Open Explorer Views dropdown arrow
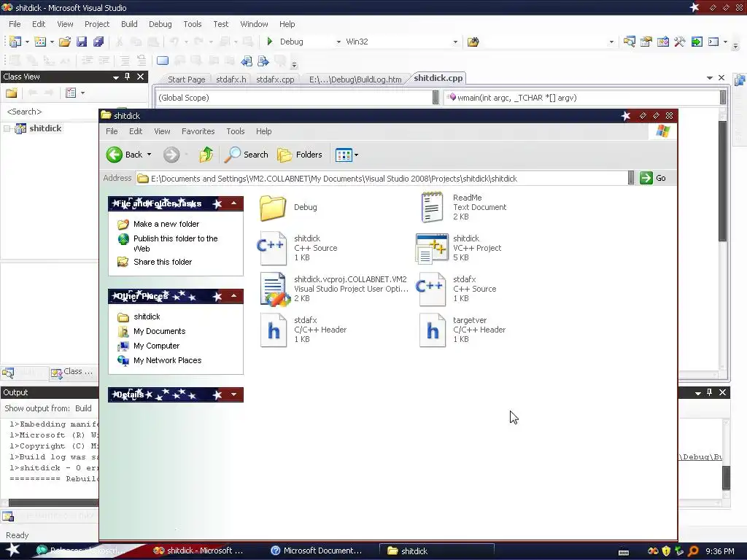 click(356, 155)
